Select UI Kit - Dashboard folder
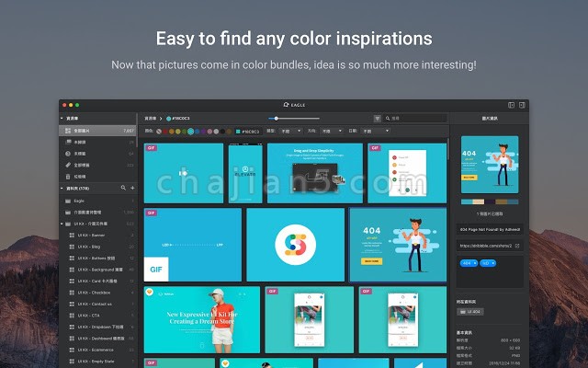Viewport: 588px width, 368px height. point(98,339)
